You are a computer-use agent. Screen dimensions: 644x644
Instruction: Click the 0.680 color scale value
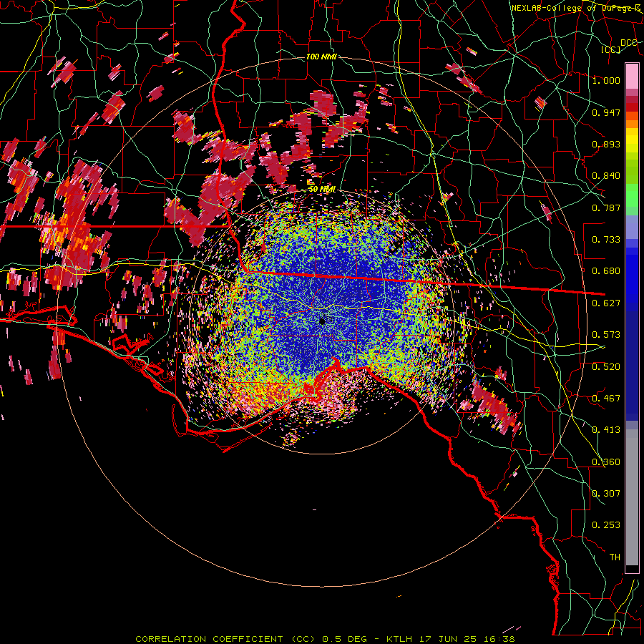(606, 271)
